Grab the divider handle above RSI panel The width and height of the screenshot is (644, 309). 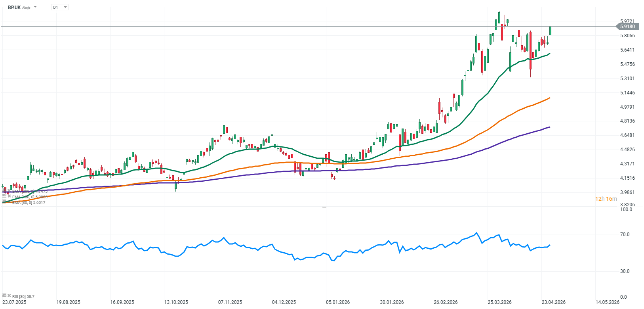pos(324,207)
